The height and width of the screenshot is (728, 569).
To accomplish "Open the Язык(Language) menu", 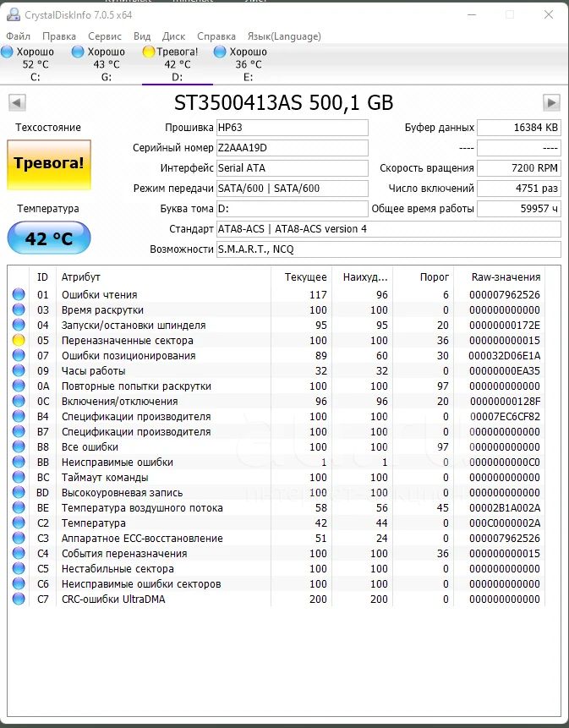I will click(x=284, y=36).
